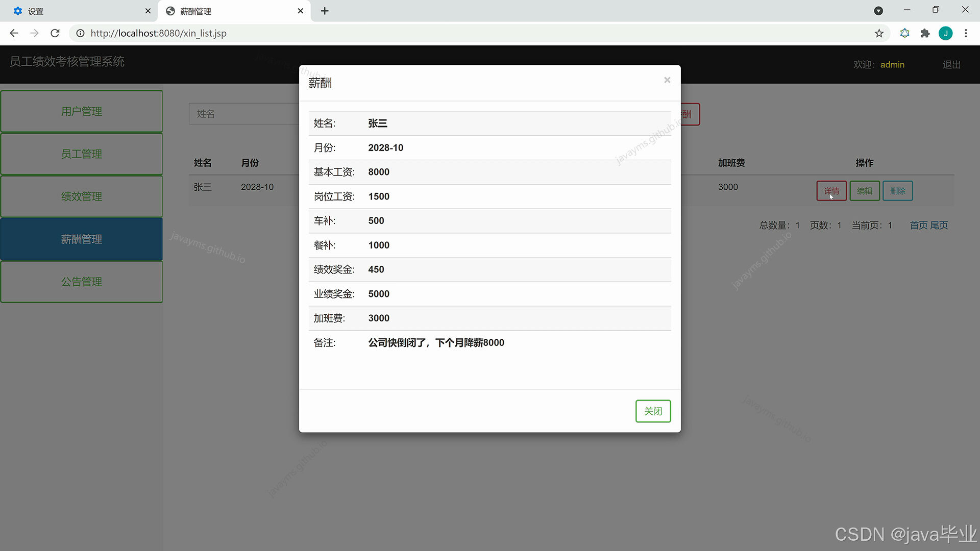Screen dimensions: 980x551
Task: Click the tab search dropdown arrow in Chrome
Action: click(x=878, y=11)
